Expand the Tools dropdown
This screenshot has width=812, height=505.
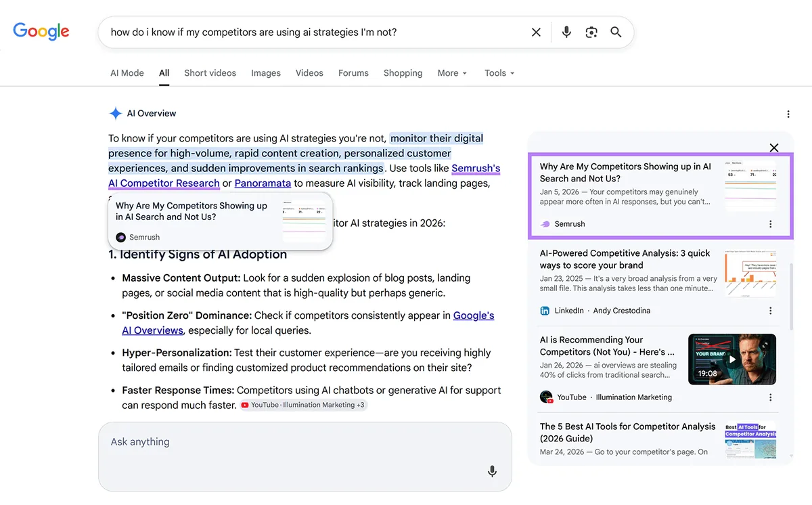coord(499,73)
